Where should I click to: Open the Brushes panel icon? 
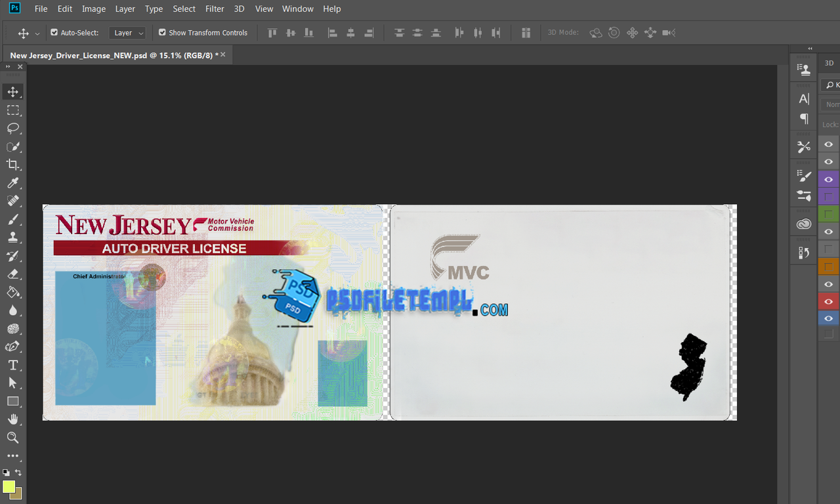pos(804,175)
